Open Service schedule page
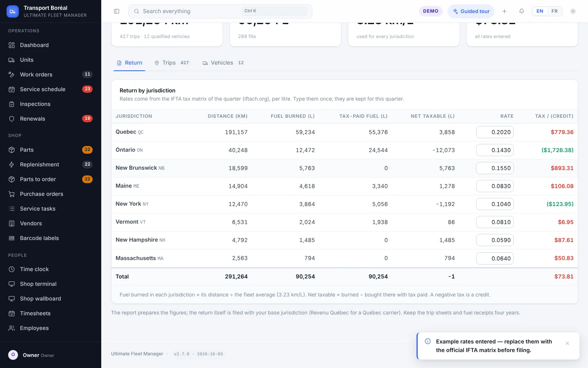Viewport: 588px width, 368px height. 51,89
